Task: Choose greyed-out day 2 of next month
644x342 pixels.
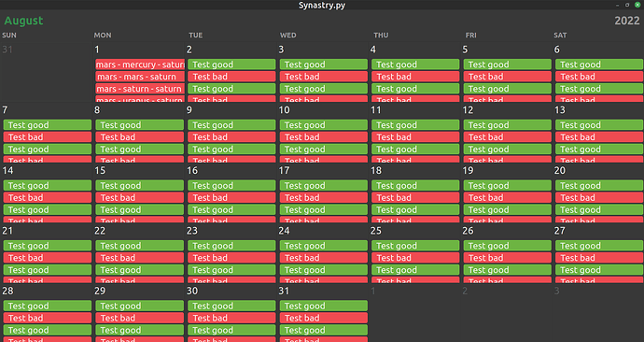Action: (465, 291)
